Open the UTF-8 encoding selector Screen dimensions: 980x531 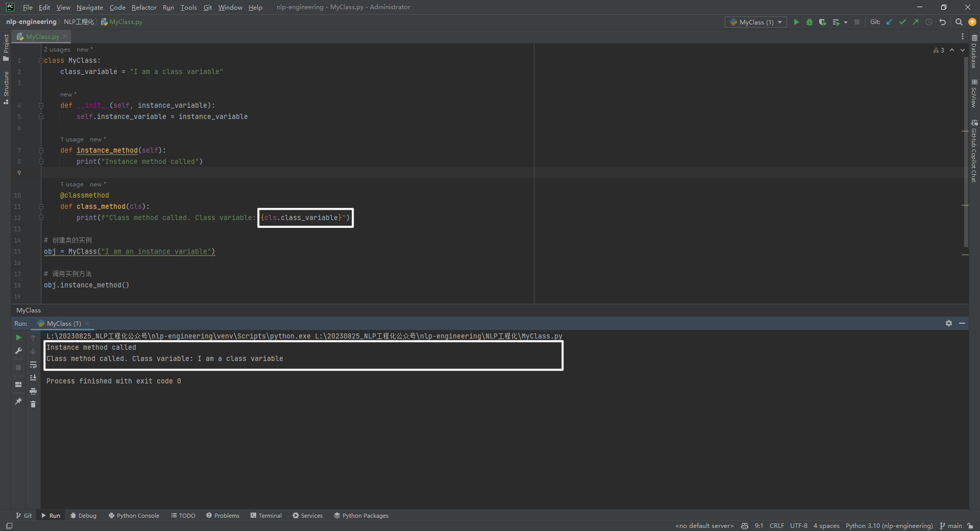pos(798,526)
